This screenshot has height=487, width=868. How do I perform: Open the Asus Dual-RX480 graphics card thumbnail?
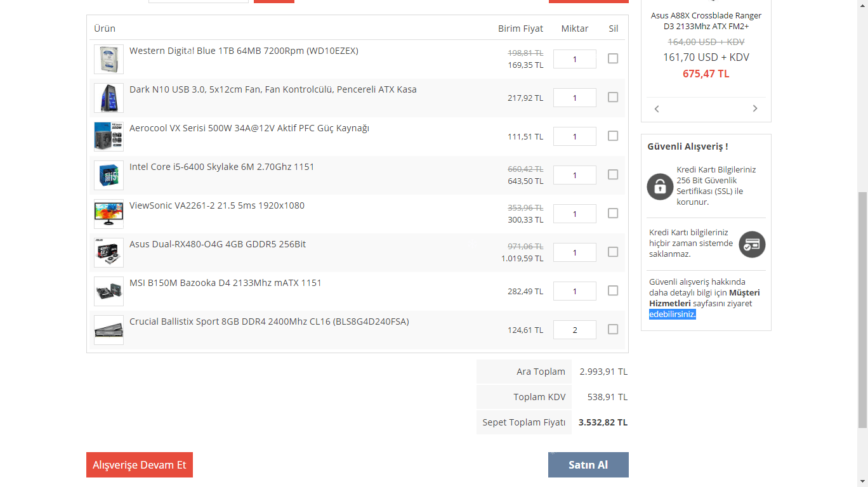(109, 252)
